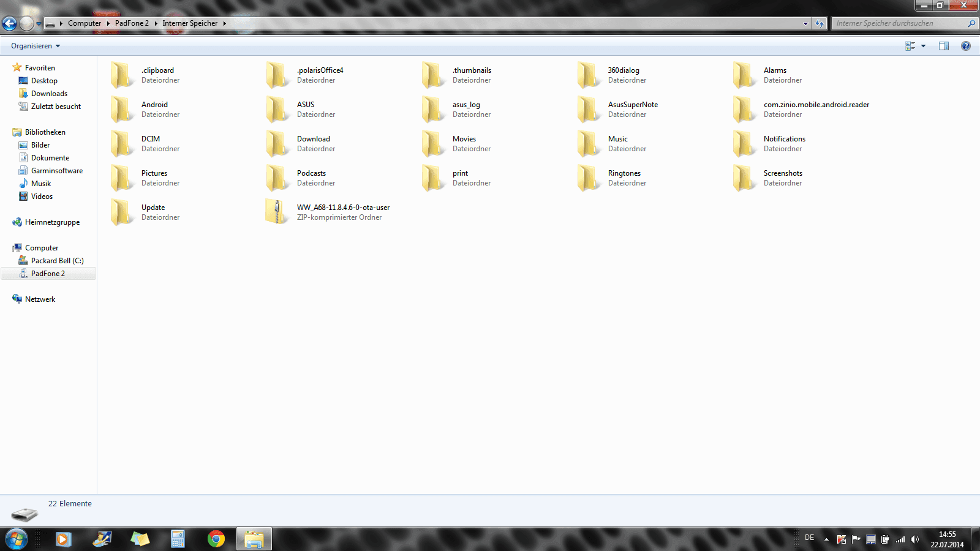The image size is (980, 551).
Task: Select the Ringtones folder icon
Action: pos(589,178)
